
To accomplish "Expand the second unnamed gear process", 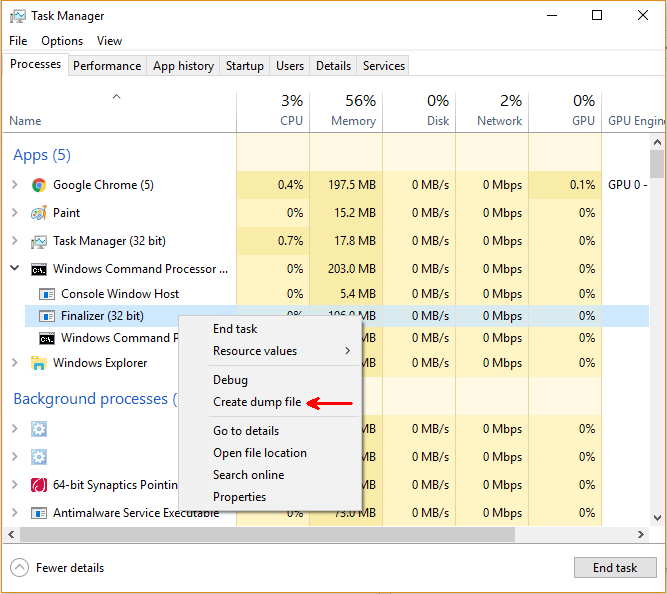I will (x=14, y=457).
